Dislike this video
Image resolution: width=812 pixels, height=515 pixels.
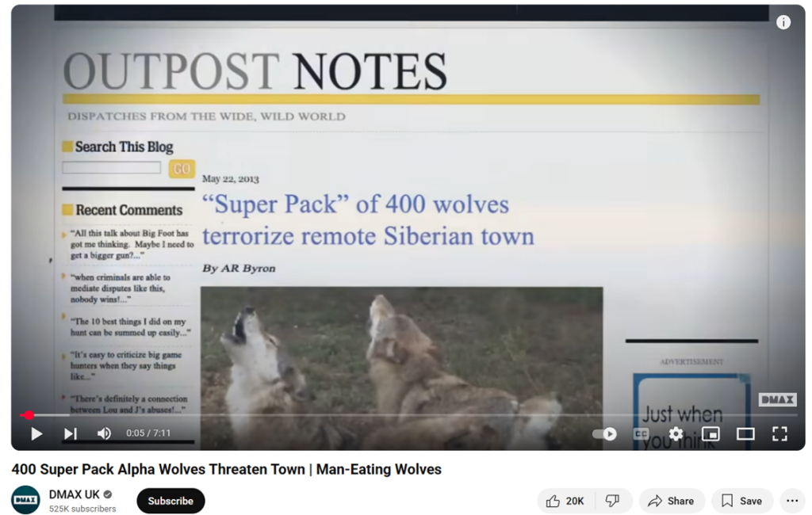tap(613, 501)
